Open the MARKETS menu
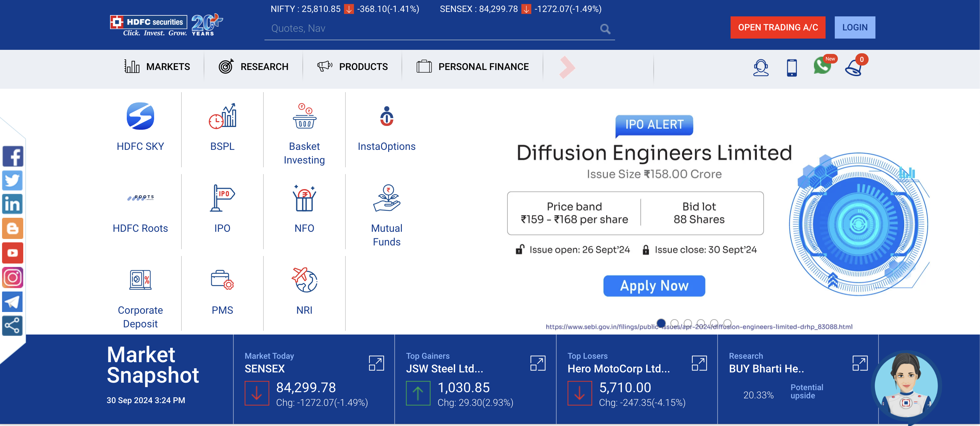Screen dimensions: 980x426 (157, 67)
